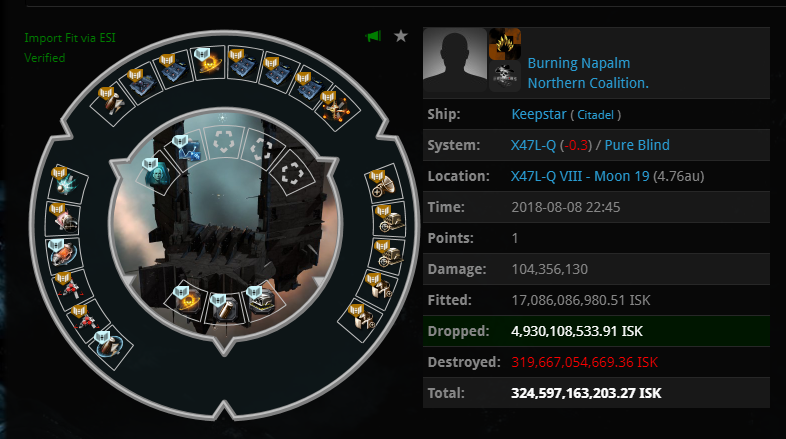Viewport: 786px width, 439px height.
Task: Select the Cloning Center face service module
Action: coord(157,174)
